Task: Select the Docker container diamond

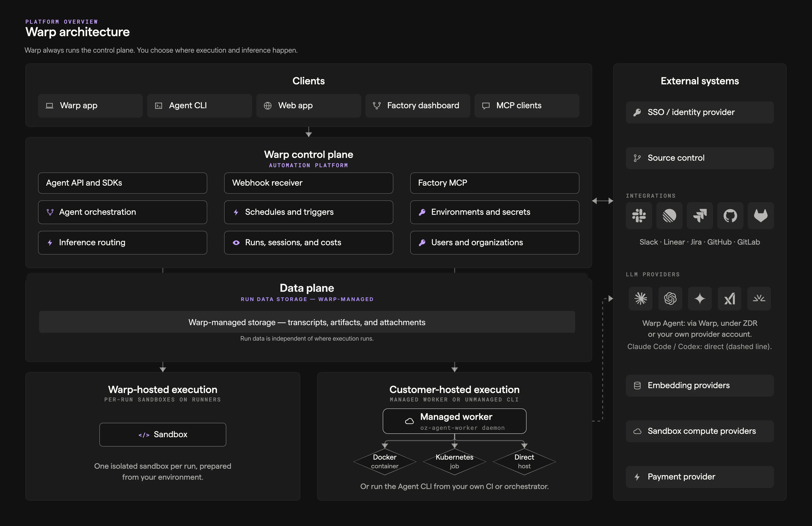Action: pyautogui.click(x=385, y=462)
